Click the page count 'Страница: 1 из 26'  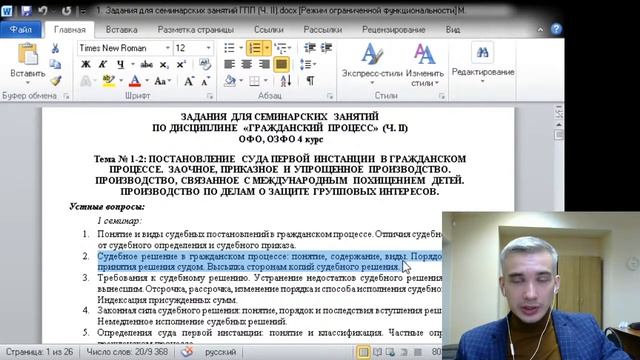tap(40, 351)
